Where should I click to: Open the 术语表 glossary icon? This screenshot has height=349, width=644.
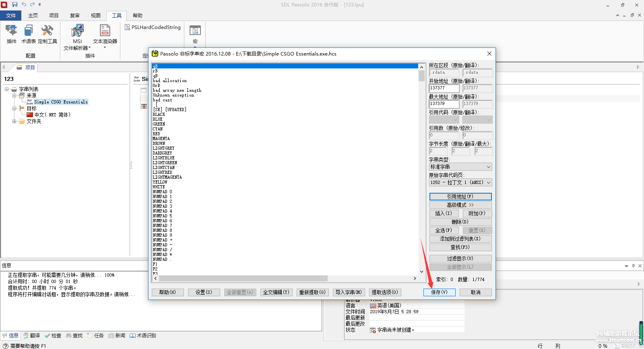[29, 31]
